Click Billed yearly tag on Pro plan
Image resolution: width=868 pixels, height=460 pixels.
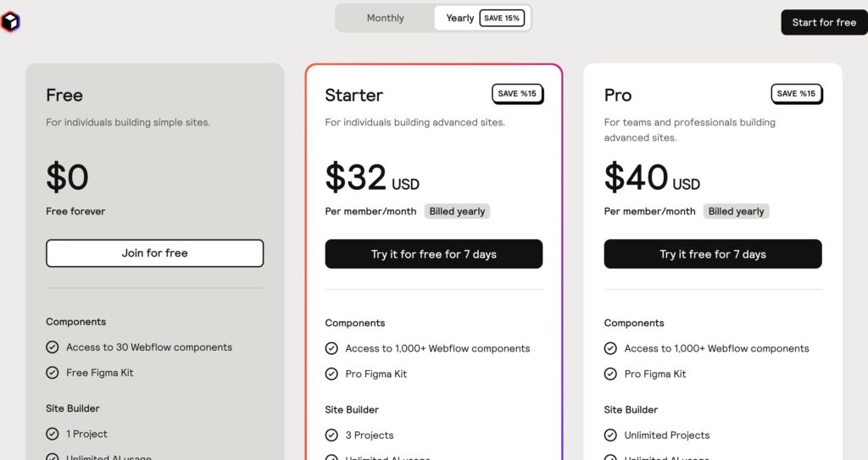tap(736, 211)
